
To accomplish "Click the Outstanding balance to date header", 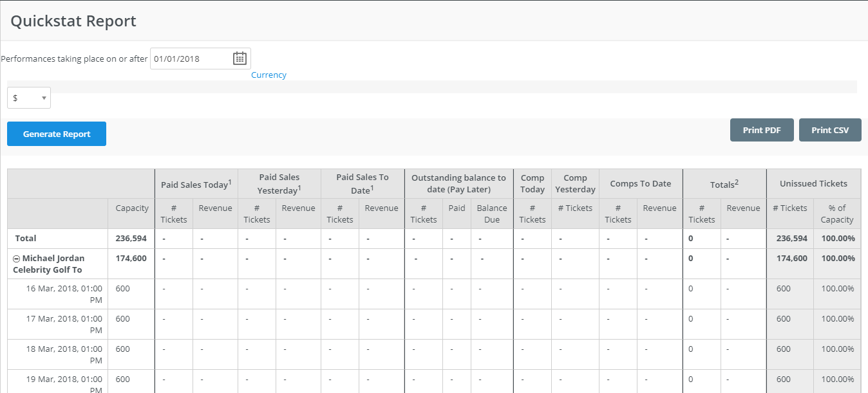I will [x=458, y=184].
